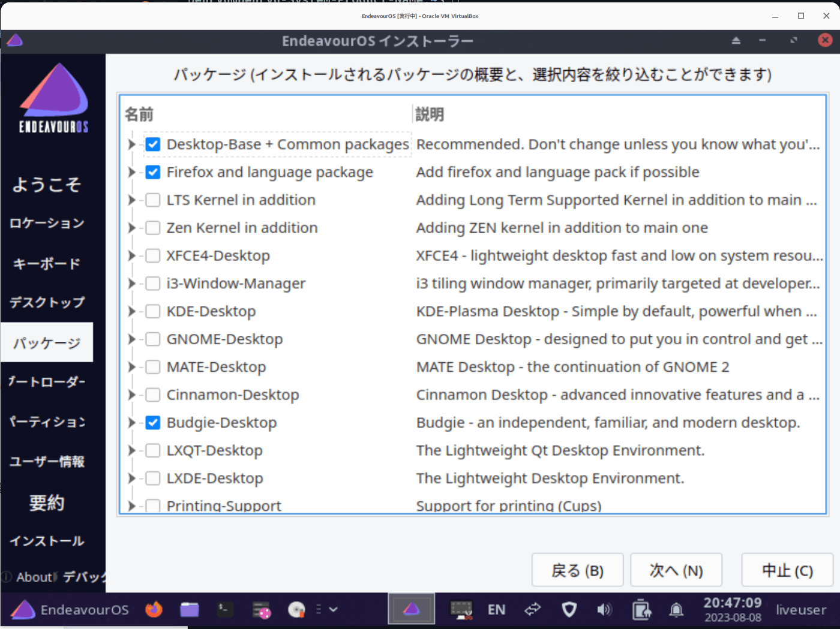Go to the ユーザー情報 step in the sidebar
Image resolution: width=840 pixels, height=629 pixels.
47,461
